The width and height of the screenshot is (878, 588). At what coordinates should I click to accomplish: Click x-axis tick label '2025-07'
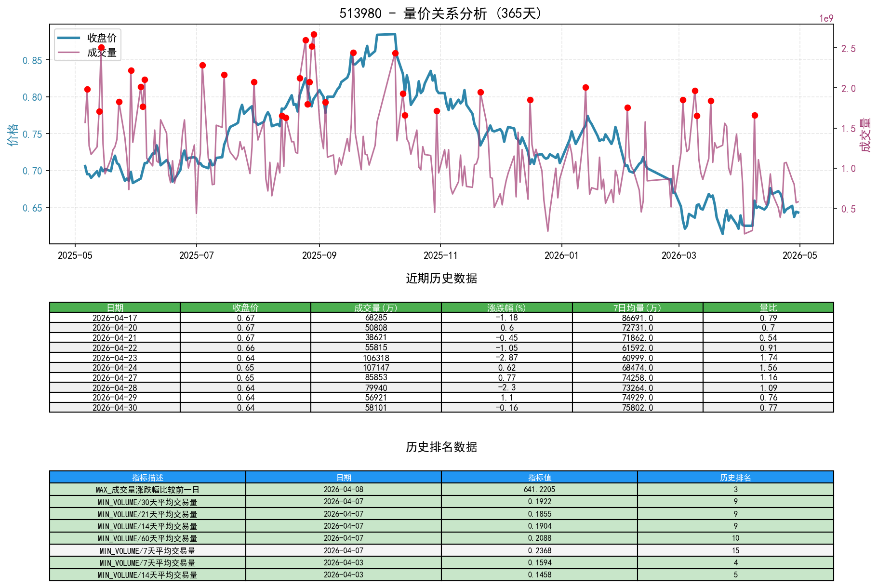point(196,255)
